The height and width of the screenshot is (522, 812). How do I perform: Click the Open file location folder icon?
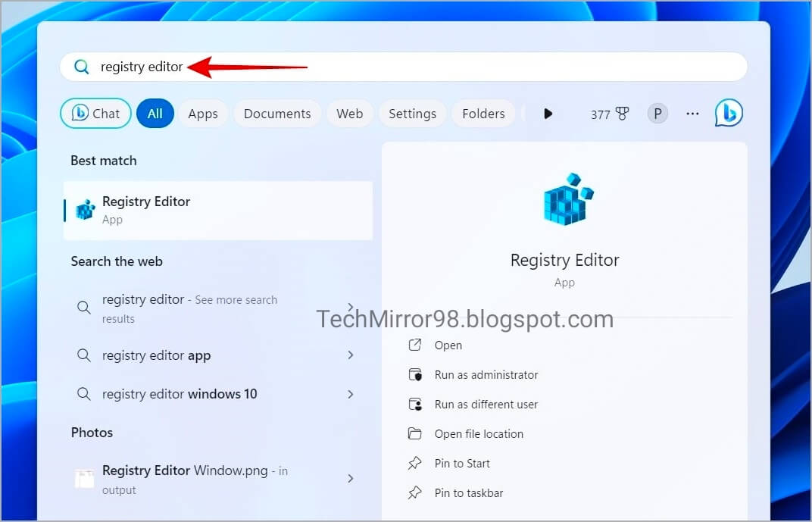point(415,433)
